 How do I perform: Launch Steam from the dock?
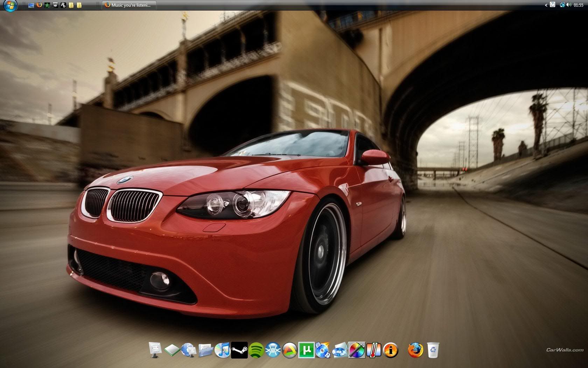click(x=239, y=350)
